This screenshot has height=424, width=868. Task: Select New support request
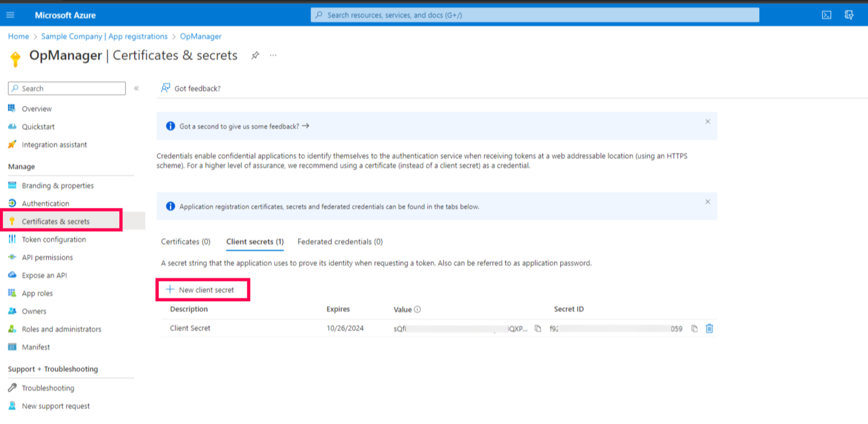(56, 406)
